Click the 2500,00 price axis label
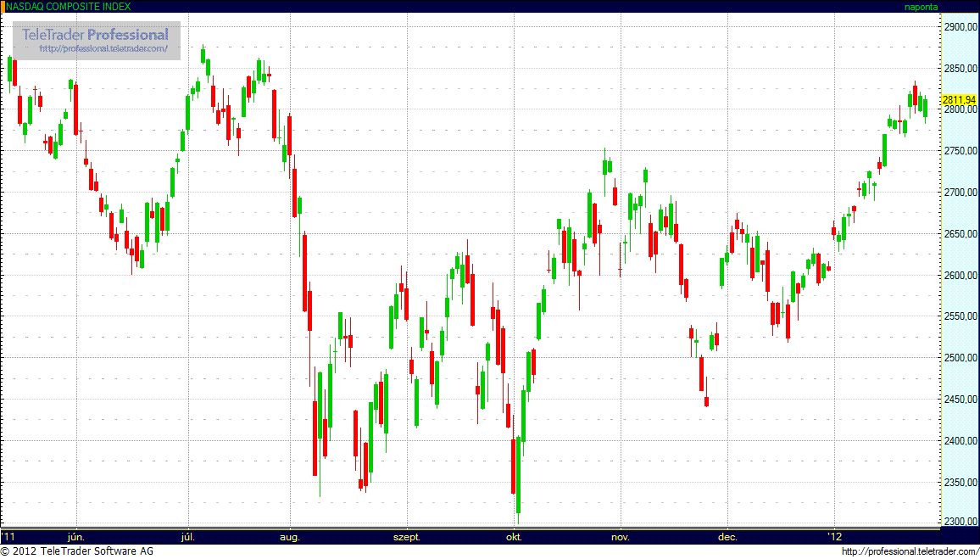980x559 pixels. [x=961, y=358]
